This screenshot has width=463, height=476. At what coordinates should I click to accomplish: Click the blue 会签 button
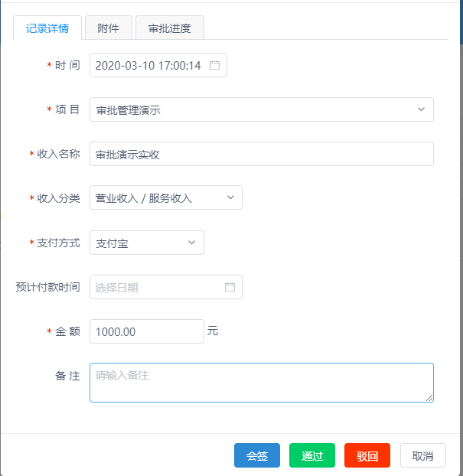tap(257, 455)
